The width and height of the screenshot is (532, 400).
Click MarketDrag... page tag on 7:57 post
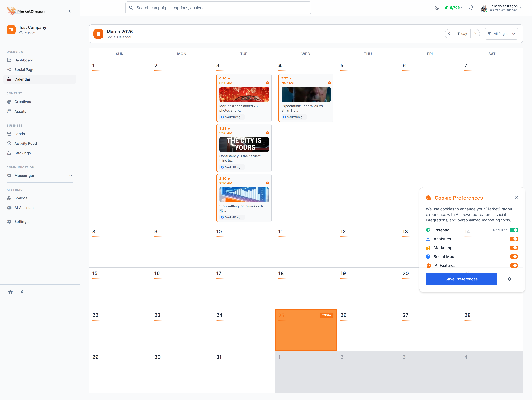click(x=294, y=117)
